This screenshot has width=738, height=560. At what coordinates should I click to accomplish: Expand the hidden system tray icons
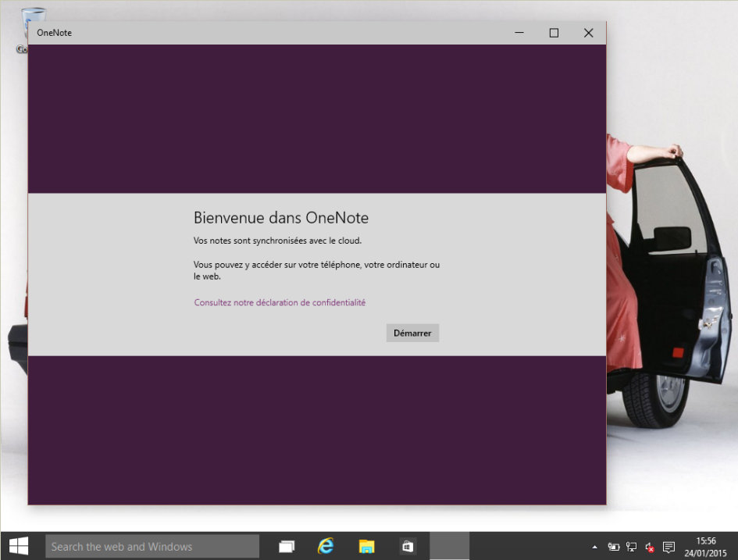595,548
